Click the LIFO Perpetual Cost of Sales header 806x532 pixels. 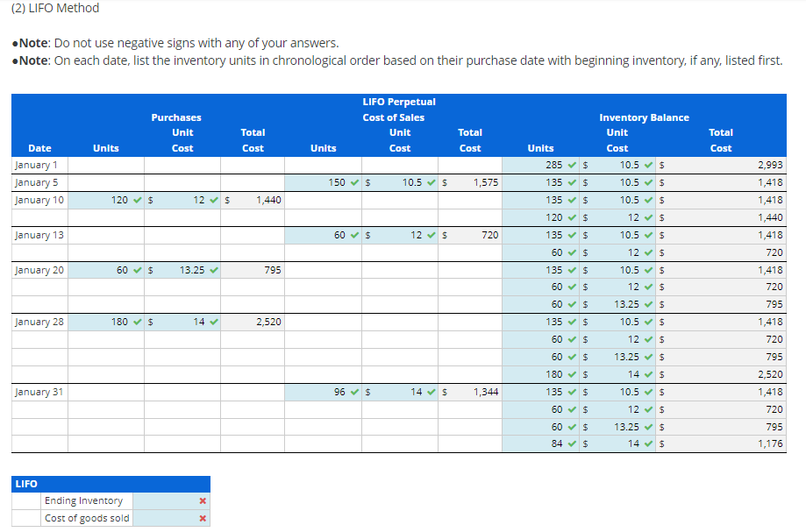click(x=398, y=109)
